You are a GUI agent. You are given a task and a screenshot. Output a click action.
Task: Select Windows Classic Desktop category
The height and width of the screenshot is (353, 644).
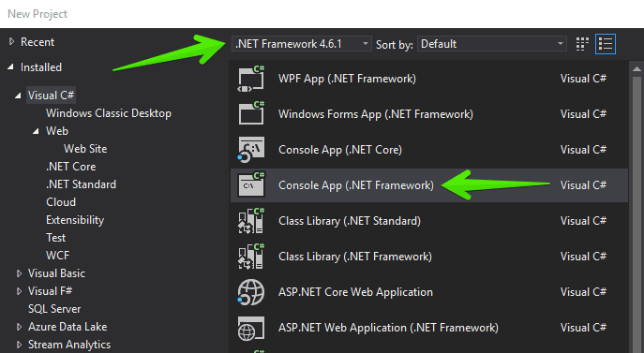tap(109, 113)
